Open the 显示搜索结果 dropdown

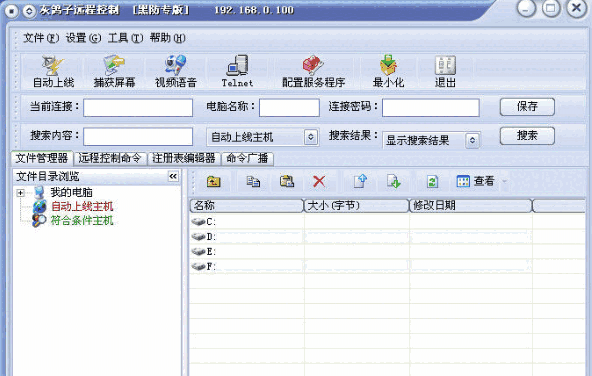[472, 140]
